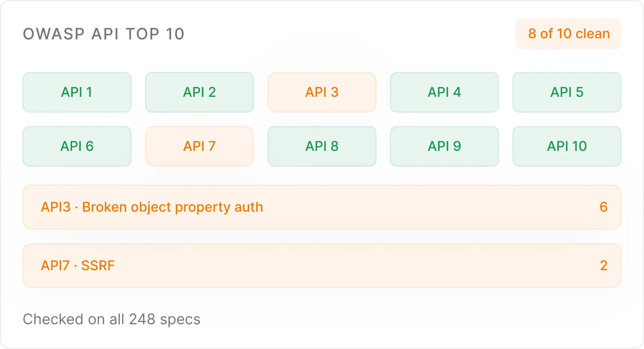Click the OWASP API TOP 10 heading

(x=104, y=34)
